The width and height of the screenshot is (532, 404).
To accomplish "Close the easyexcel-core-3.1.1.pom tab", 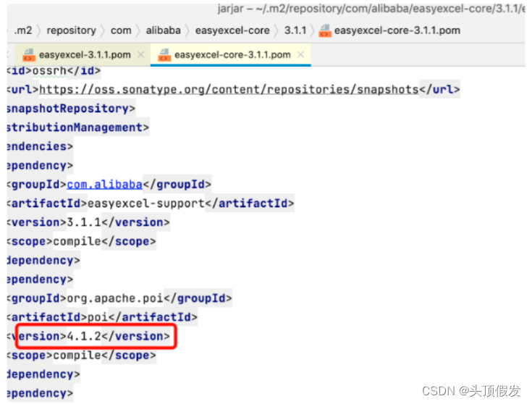I will 300,54.
